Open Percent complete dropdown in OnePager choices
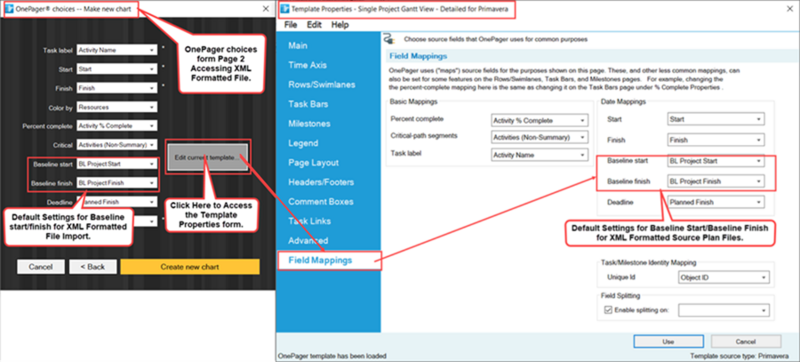The image size is (800, 362). 117,126
